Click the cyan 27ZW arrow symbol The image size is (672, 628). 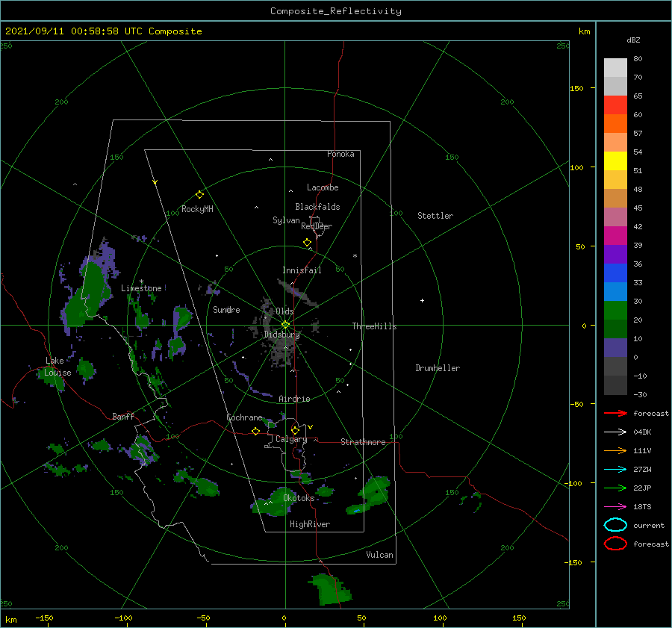tap(615, 470)
